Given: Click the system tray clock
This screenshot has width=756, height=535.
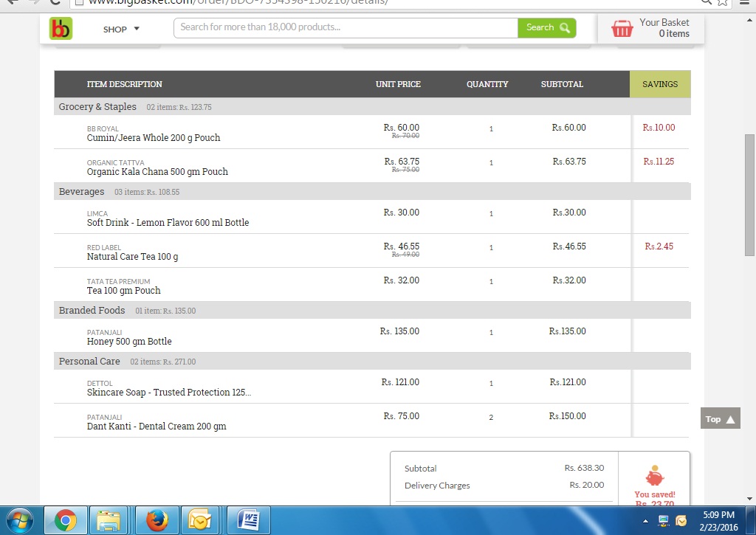Looking at the screenshot, I should [718, 521].
